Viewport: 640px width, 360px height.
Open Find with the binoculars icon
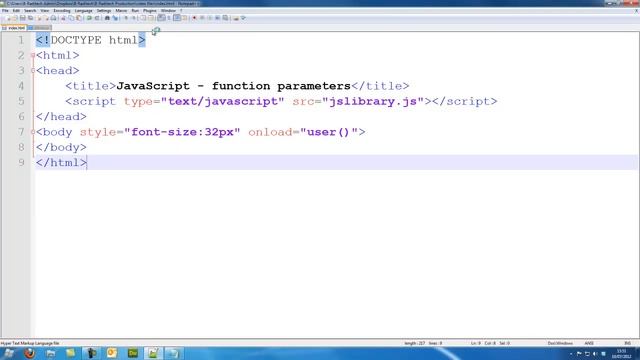pyautogui.click(x=107, y=18)
